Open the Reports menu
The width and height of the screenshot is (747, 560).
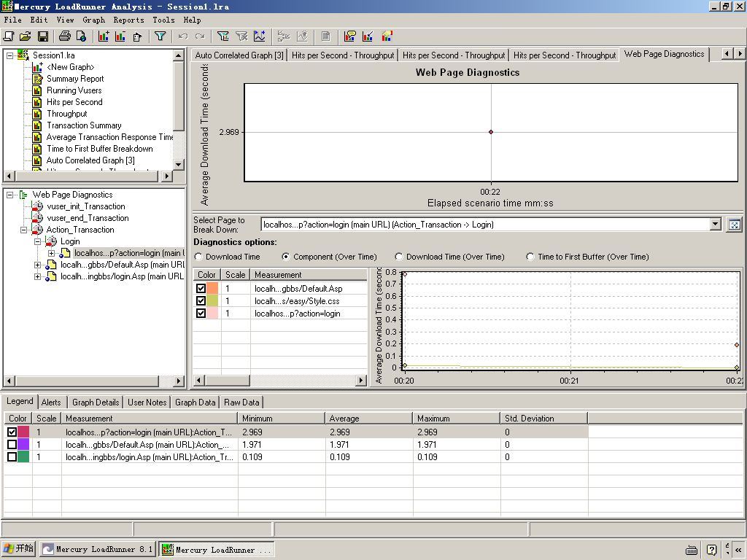tap(128, 20)
